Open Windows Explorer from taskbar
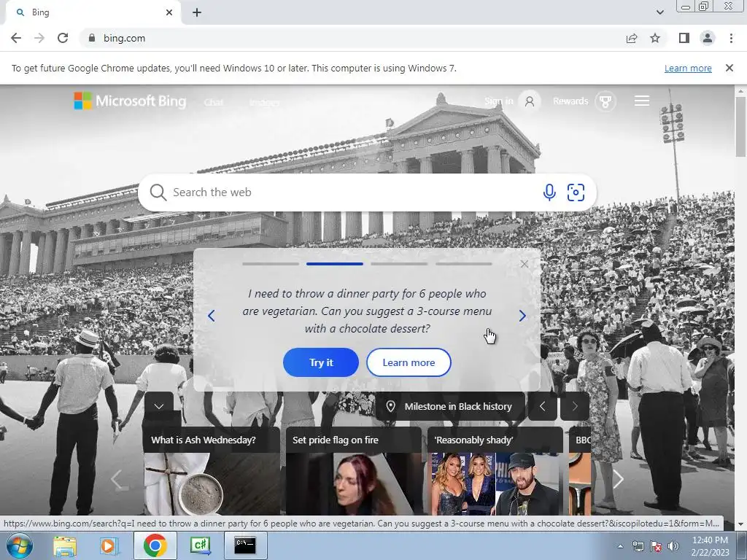 pos(65,545)
